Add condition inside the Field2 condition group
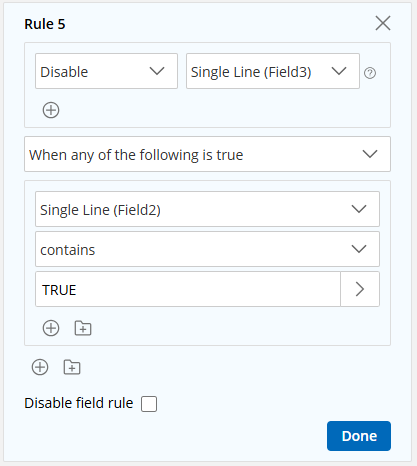 pyautogui.click(x=51, y=328)
